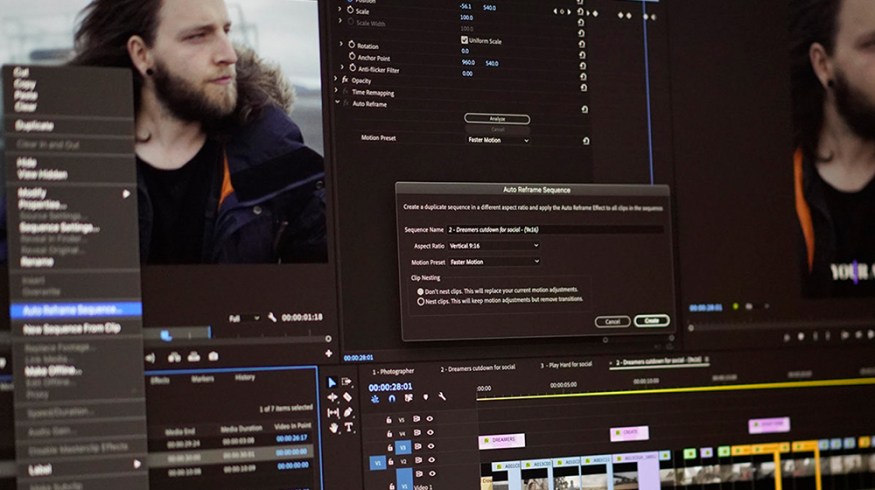Switch to "3 - Play Hard for social" tab
The height and width of the screenshot is (490, 875).
coord(566,364)
